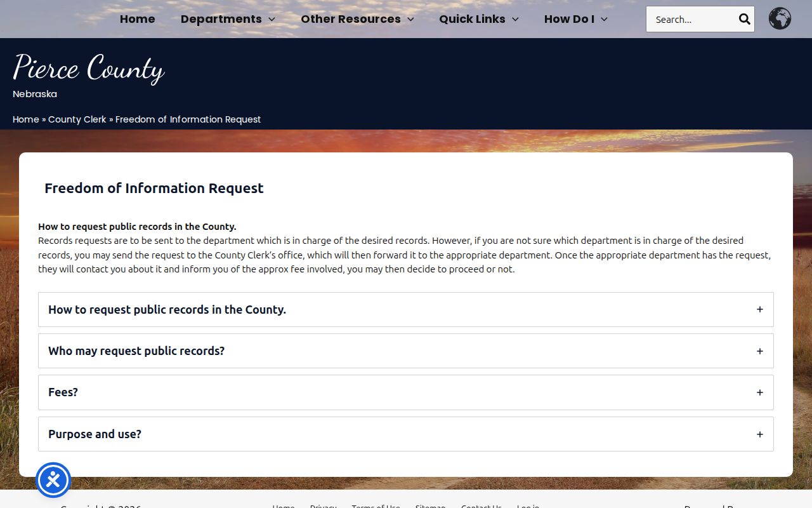The height and width of the screenshot is (508, 812).
Task: Click the search magnifier icon
Action: (744, 19)
